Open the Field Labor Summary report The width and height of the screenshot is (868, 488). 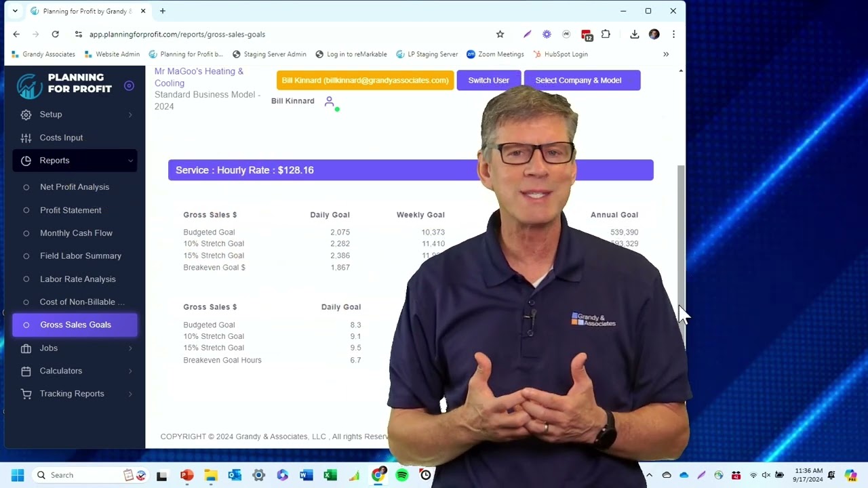pos(81,256)
